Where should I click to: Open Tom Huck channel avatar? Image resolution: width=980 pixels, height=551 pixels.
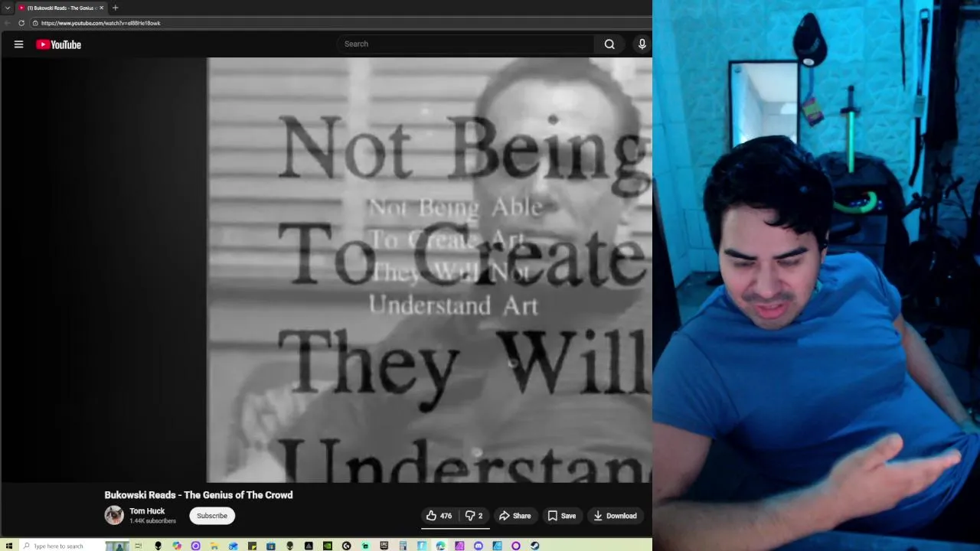(114, 515)
